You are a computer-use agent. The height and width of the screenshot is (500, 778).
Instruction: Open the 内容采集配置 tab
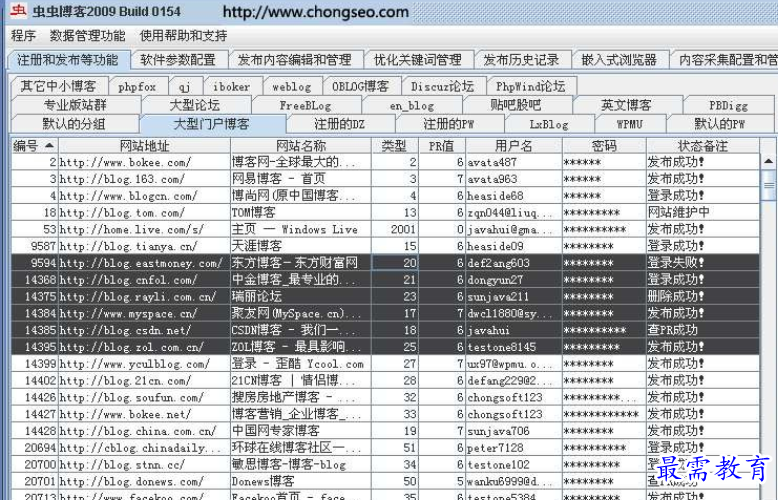[724, 60]
